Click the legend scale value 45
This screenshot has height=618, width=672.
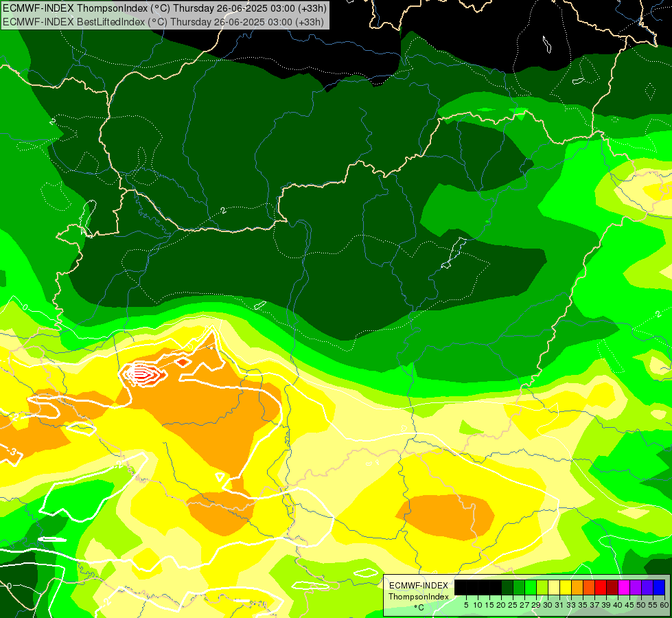tap(629, 605)
